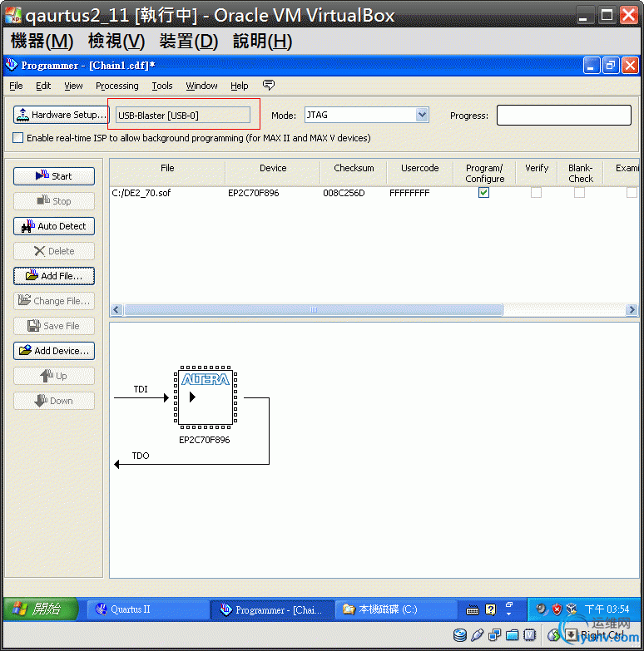This screenshot has width=644, height=651.
Task: Restore down the Programmer window
Action: point(611,66)
